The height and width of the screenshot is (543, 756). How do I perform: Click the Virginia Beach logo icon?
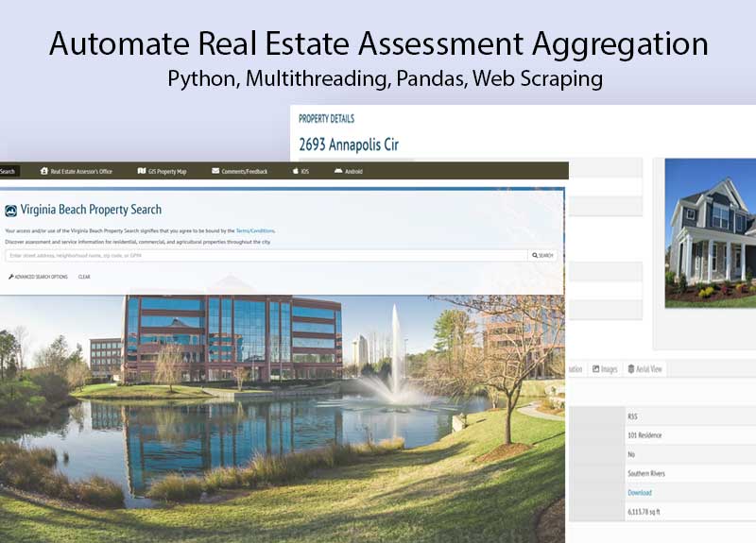10,211
